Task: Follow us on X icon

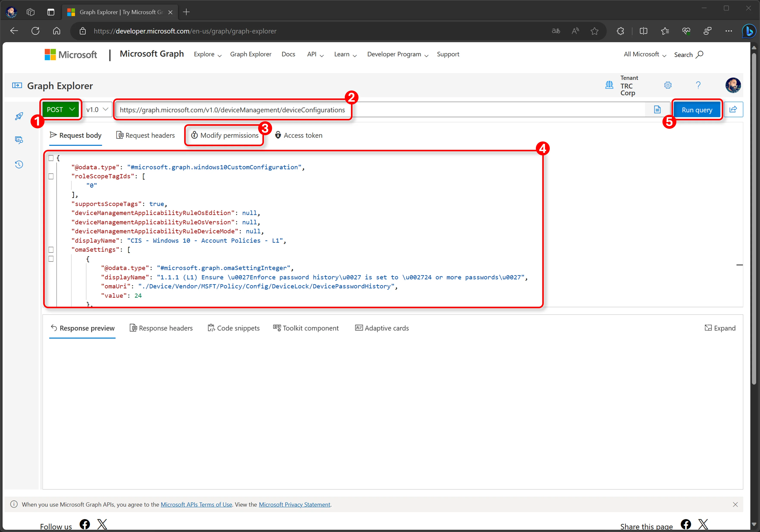Action: click(x=102, y=524)
